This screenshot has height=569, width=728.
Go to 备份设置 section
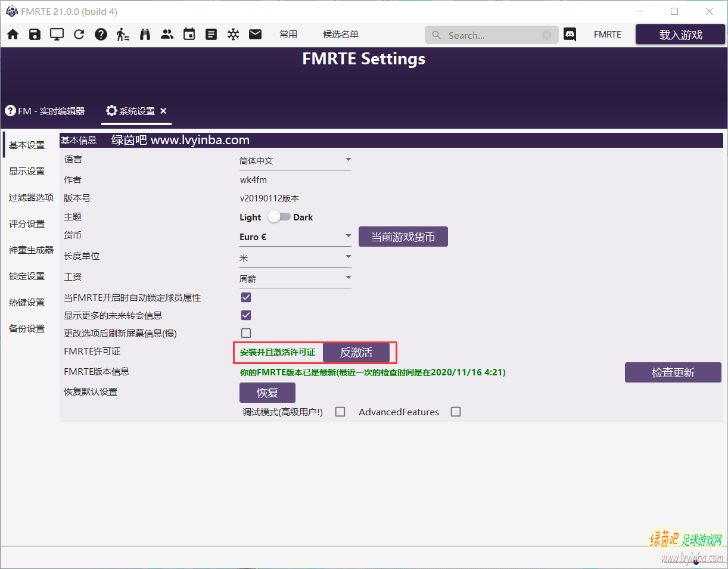[27, 329]
